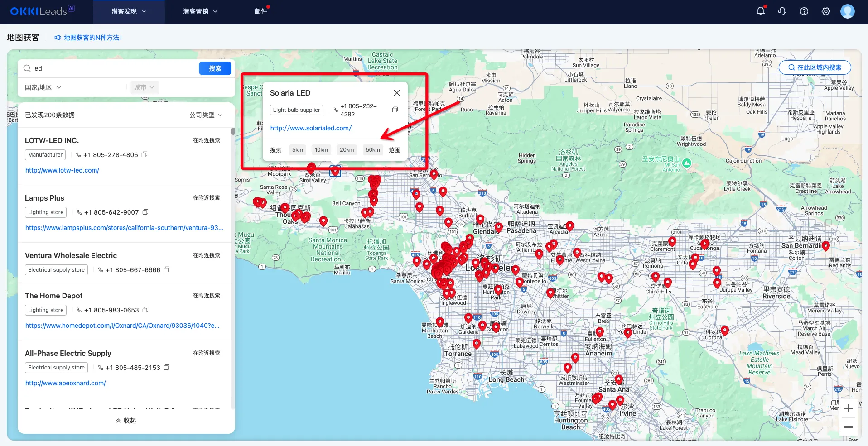Copy the Solaria LED phone number
The image size is (868, 446).
[x=395, y=110]
